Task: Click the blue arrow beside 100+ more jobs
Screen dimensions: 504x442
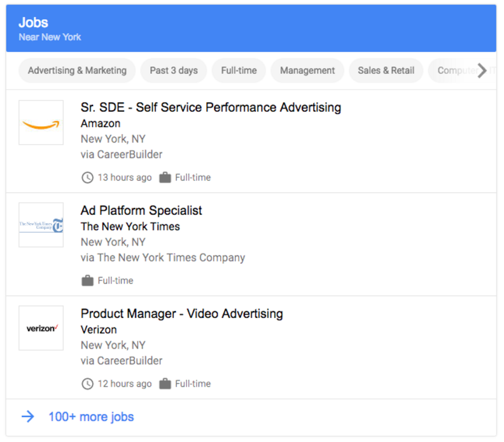Action: coord(28,417)
